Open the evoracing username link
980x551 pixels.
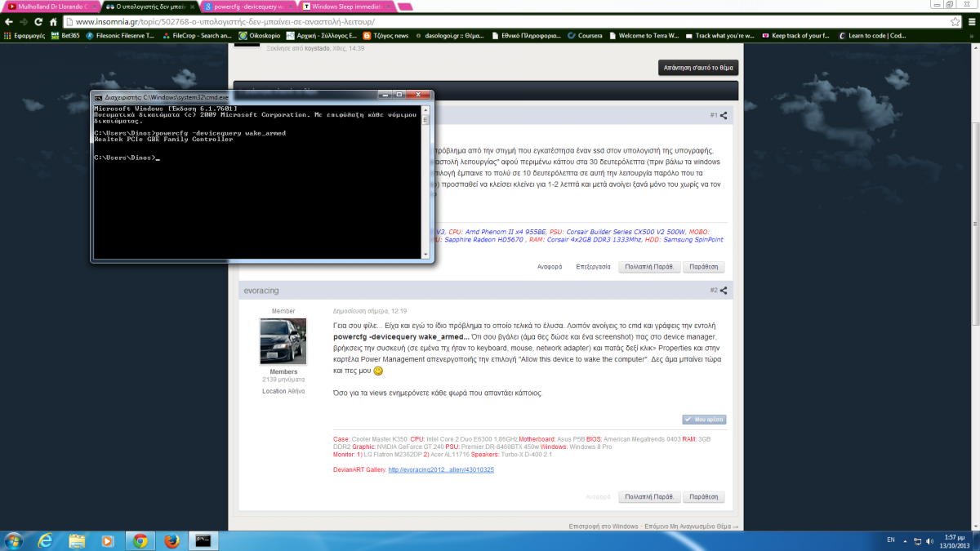click(263, 290)
